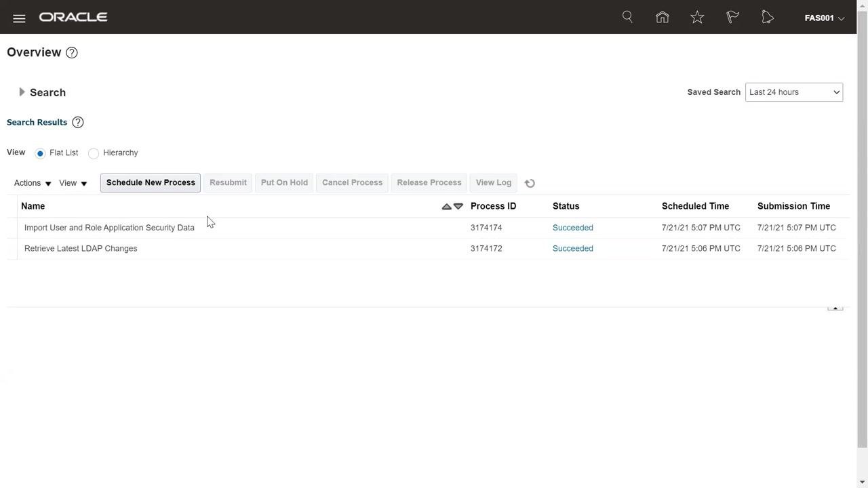Screen dimensions: 868x488
Task: Click Schedule New Process button
Action: pyautogui.click(x=151, y=183)
